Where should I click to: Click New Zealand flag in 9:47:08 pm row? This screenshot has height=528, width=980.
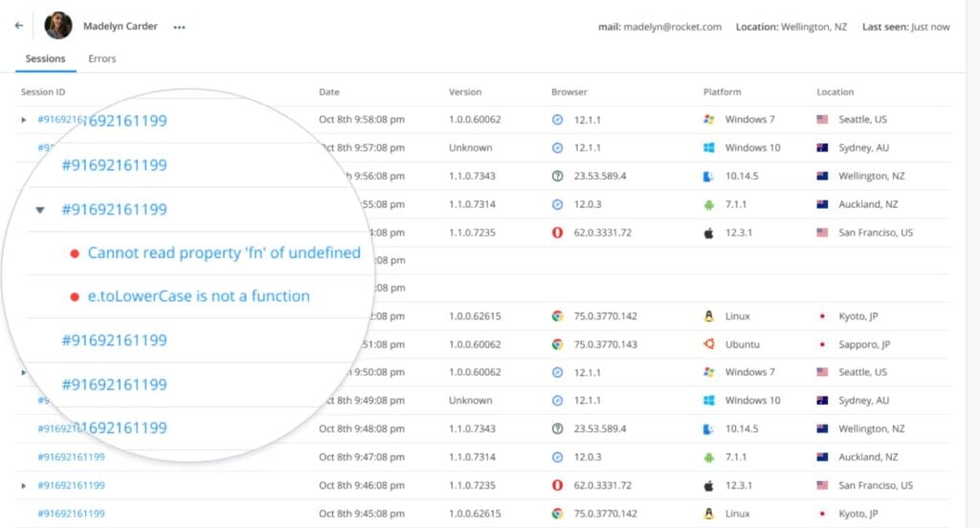pyautogui.click(x=822, y=457)
